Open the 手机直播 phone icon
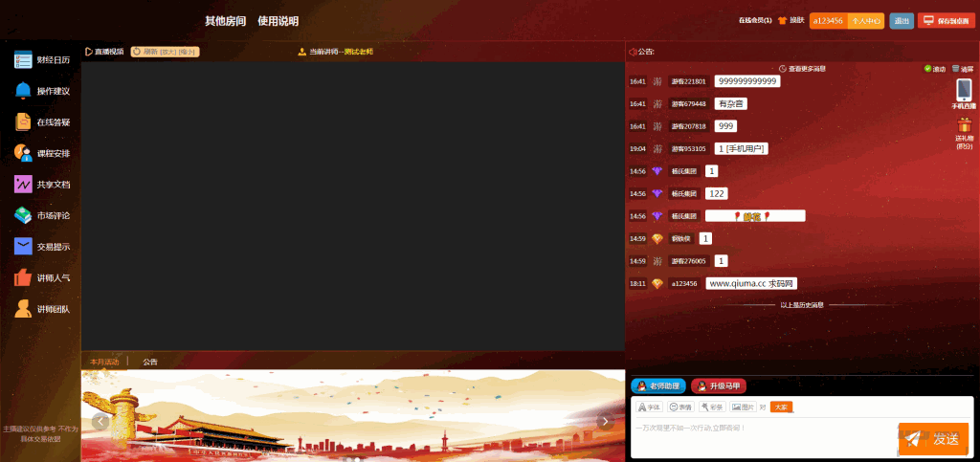Screen dimensions: 980x462 (964, 90)
